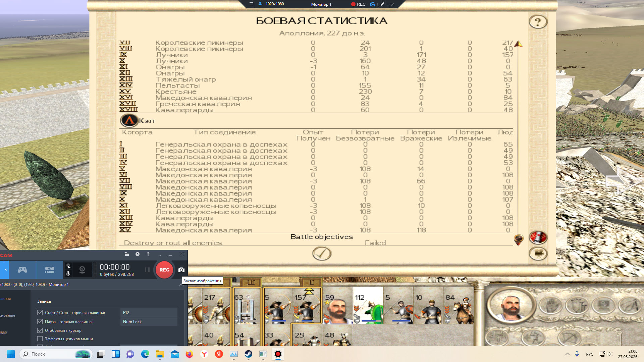Image resolution: width=644 pixels, height=362 pixels.
Task: Expand the recording mode dropdown arrow
Action: pos(6,270)
